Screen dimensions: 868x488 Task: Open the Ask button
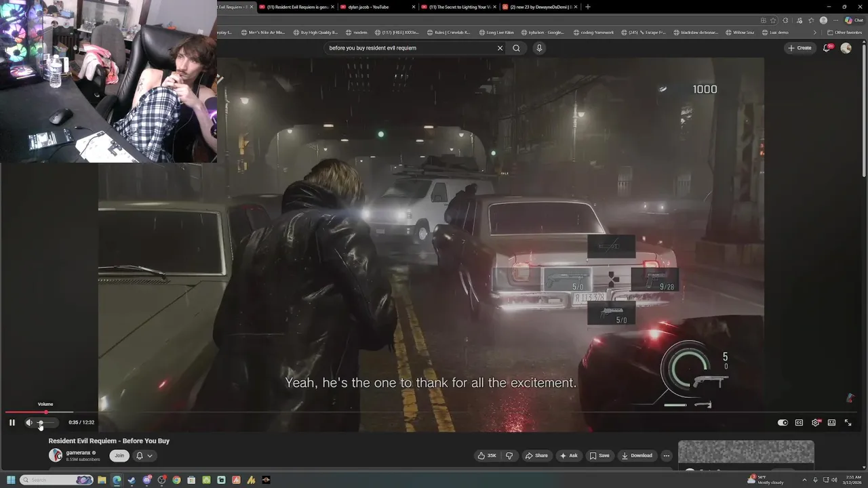click(x=569, y=455)
